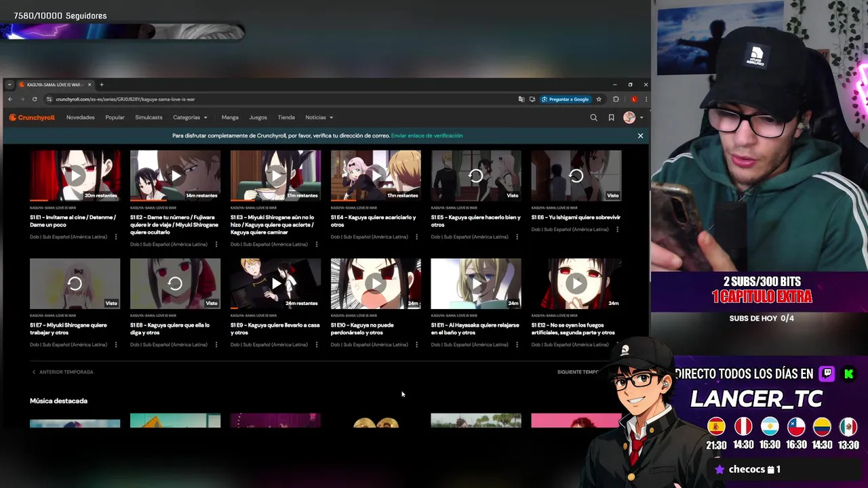Expand the Noticias dropdown
This screenshot has width=868, height=488.
319,117
